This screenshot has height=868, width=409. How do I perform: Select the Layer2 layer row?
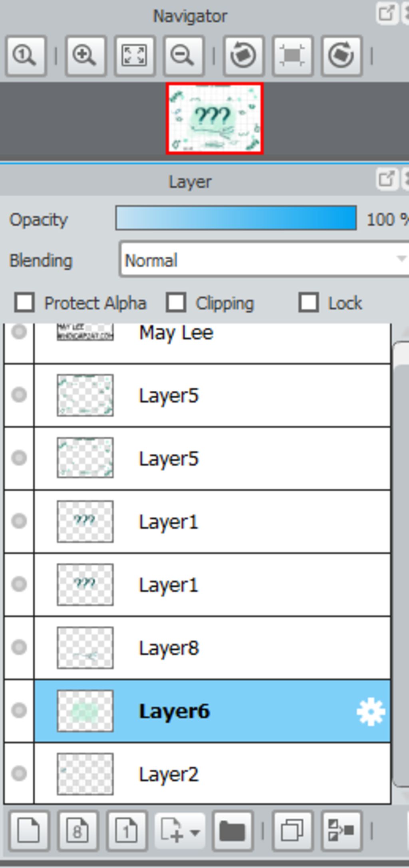click(x=197, y=774)
